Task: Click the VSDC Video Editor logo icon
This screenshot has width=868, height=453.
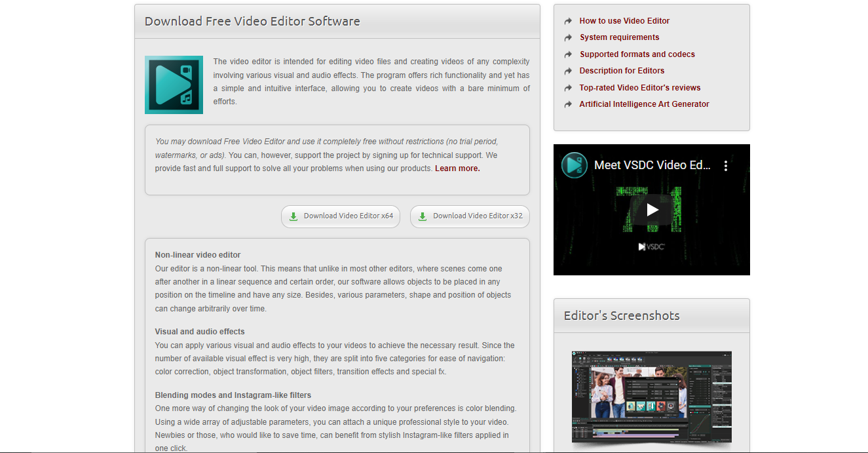Action: click(174, 85)
